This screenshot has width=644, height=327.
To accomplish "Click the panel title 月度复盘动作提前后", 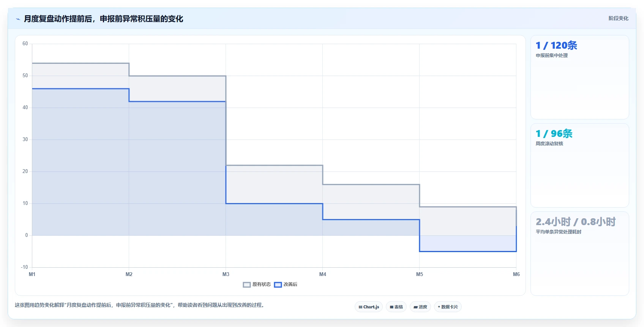I will point(103,19).
